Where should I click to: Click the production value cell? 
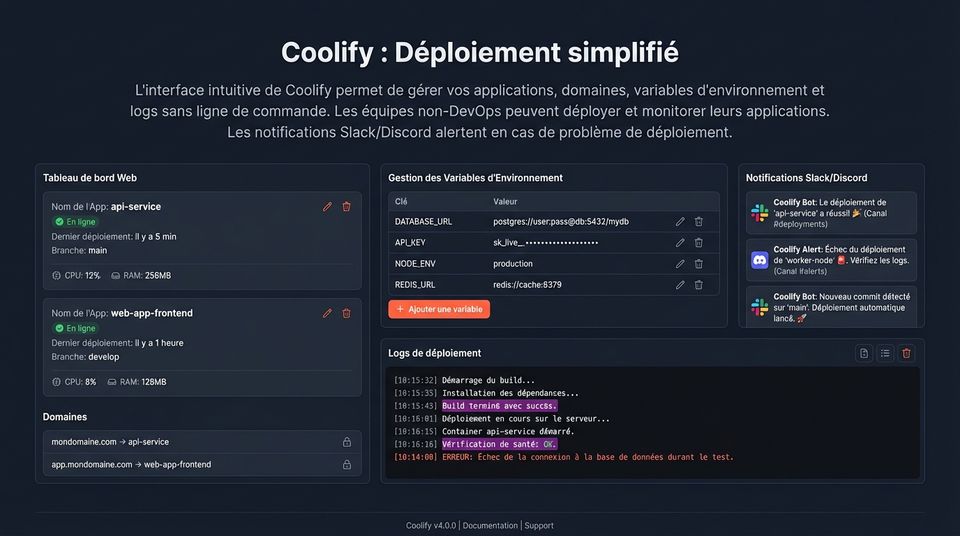[513, 264]
